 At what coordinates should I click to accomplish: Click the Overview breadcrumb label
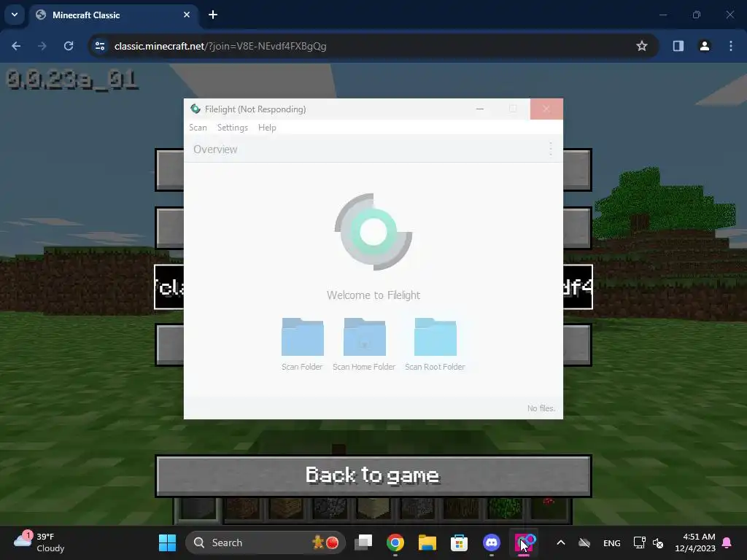coord(215,149)
